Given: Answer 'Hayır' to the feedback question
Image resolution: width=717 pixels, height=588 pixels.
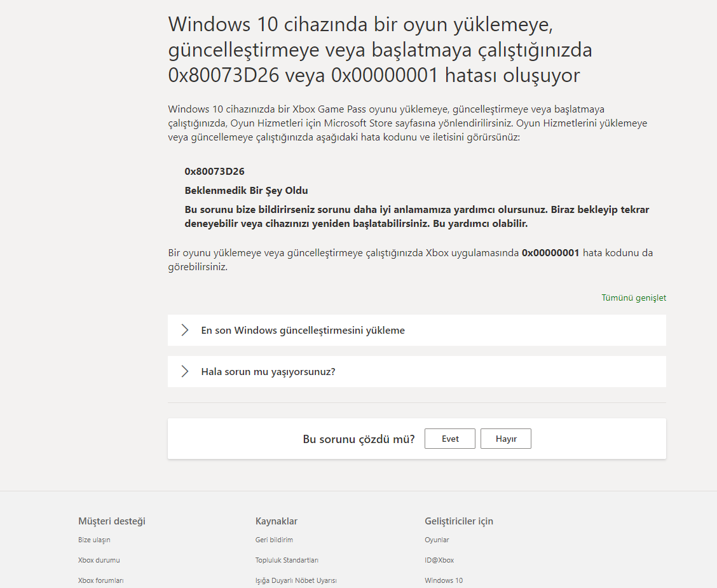Looking at the screenshot, I should coord(506,439).
